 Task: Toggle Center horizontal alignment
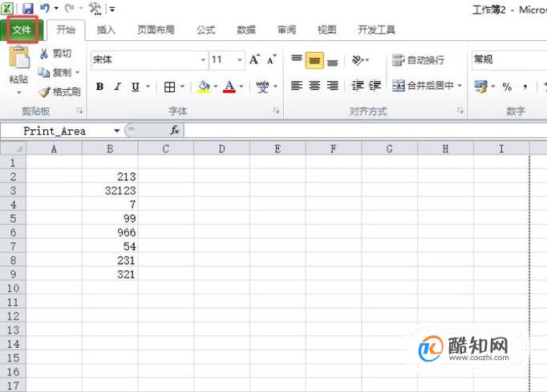(x=314, y=86)
